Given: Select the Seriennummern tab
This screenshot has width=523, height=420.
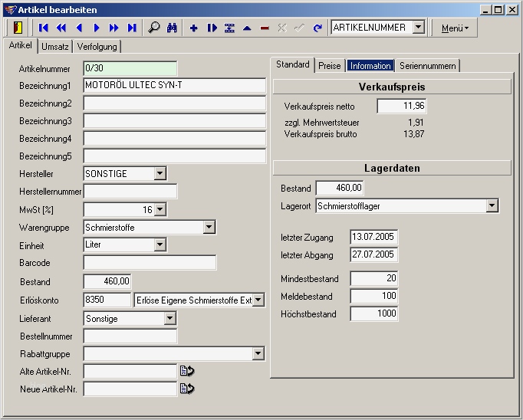Looking at the screenshot, I should click(427, 66).
